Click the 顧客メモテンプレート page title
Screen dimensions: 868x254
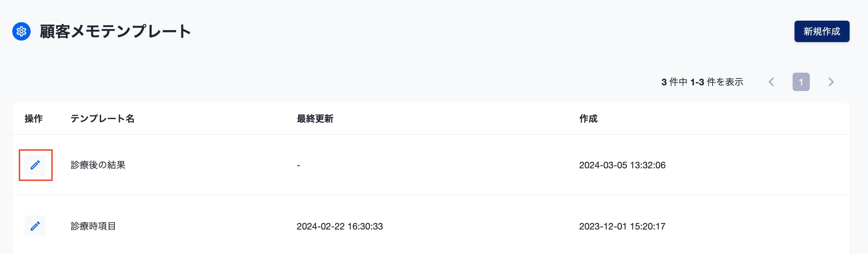[115, 31]
